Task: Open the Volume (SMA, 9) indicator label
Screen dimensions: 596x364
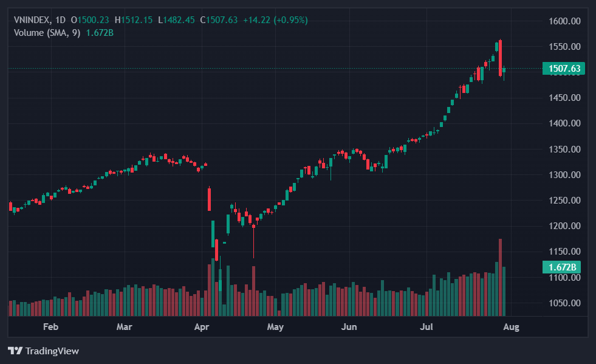Action: click(47, 33)
